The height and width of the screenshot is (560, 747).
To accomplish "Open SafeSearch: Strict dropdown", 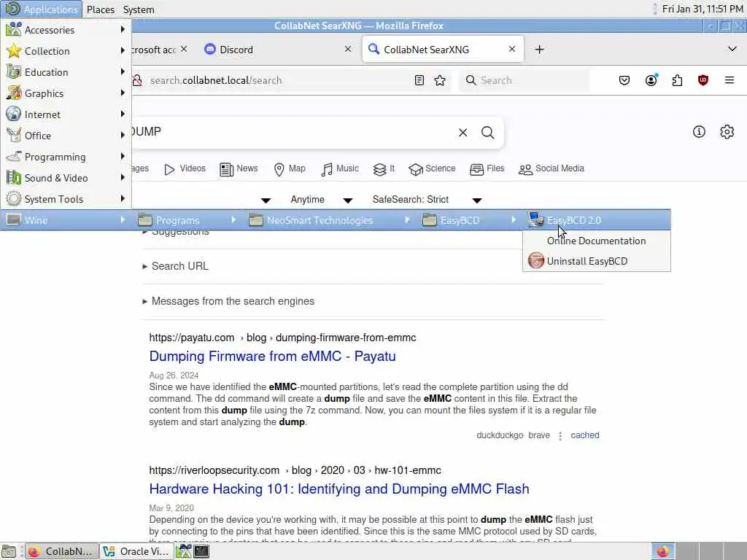I will coord(427,200).
